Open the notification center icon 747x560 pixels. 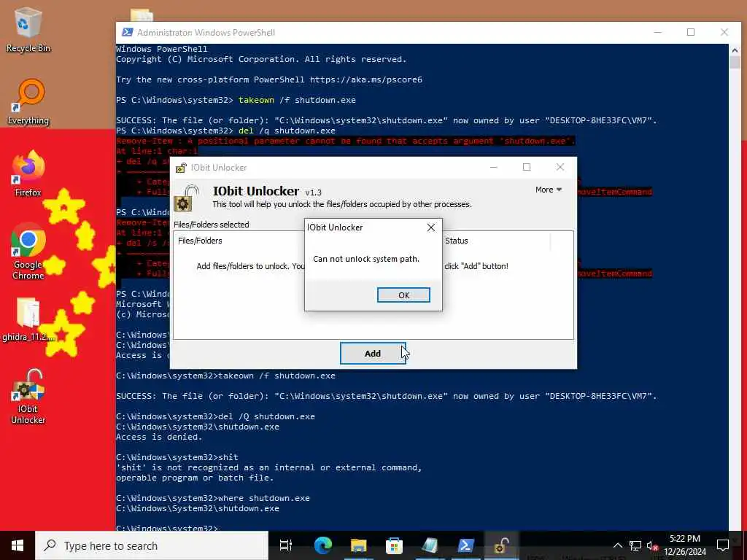[x=723, y=545]
